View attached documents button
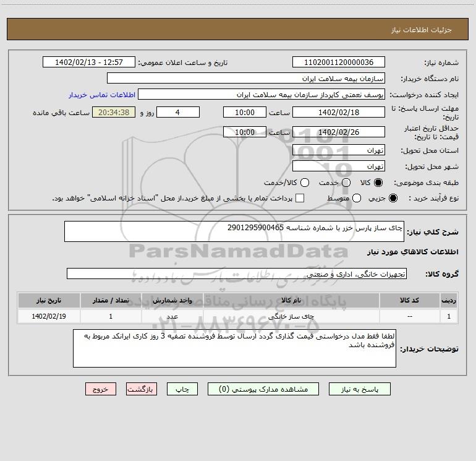Image resolution: width=476 pixels, height=461 pixels. pyautogui.click(x=263, y=389)
